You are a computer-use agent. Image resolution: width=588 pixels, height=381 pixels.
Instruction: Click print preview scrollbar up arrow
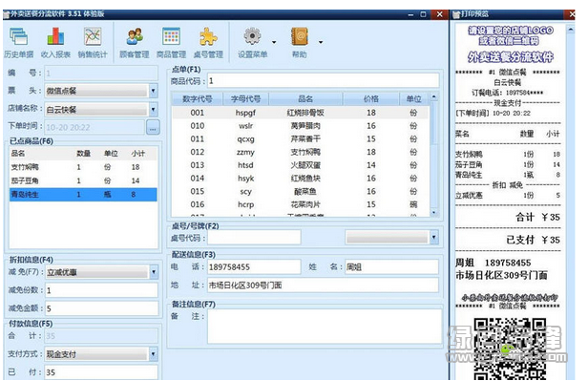pyautogui.click(x=571, y=30)
